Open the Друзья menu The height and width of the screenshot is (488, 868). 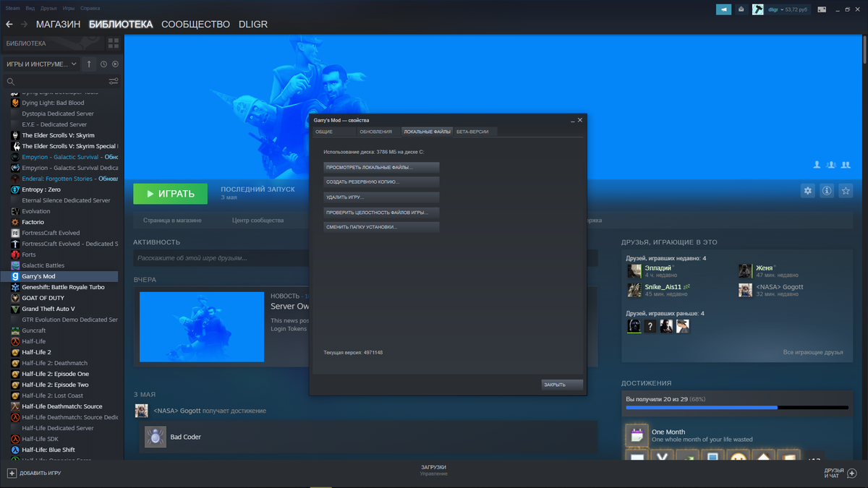point(48,8)
